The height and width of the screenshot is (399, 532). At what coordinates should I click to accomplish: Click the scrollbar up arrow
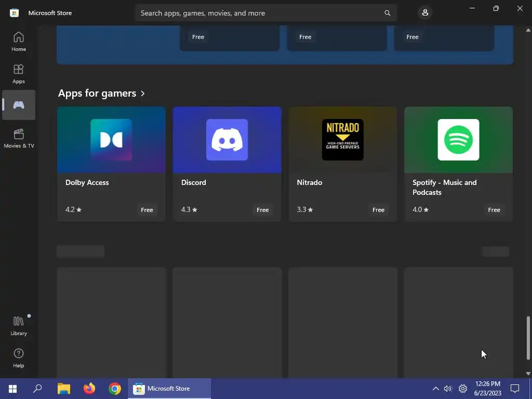pos(528,30)
